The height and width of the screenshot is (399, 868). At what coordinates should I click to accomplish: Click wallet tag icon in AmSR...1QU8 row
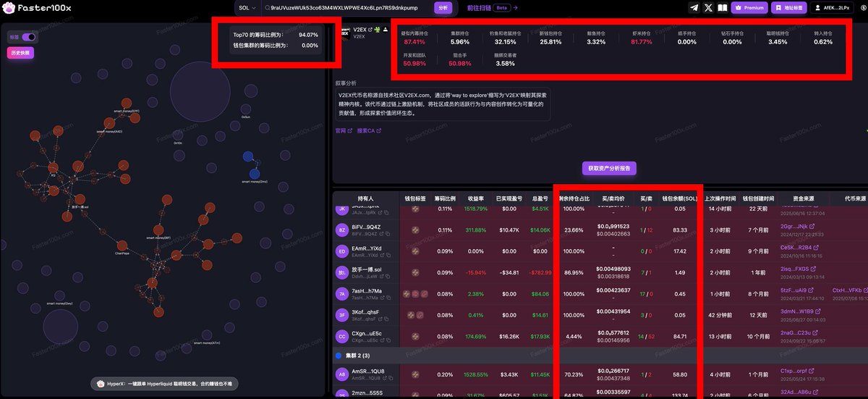(415, 374)
